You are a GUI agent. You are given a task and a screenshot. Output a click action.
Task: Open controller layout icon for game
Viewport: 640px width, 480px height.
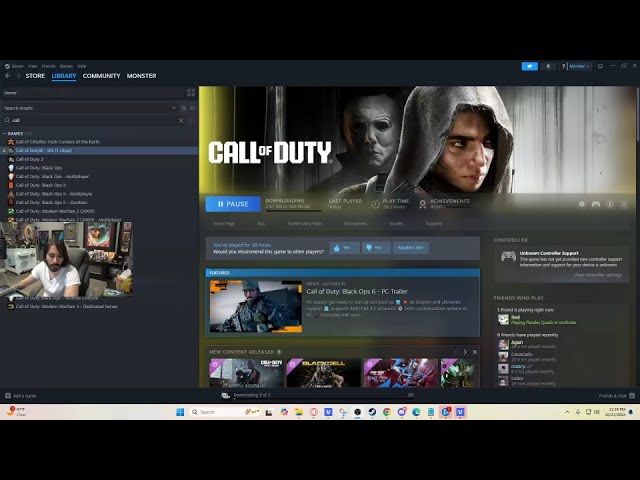click(596, 204)
